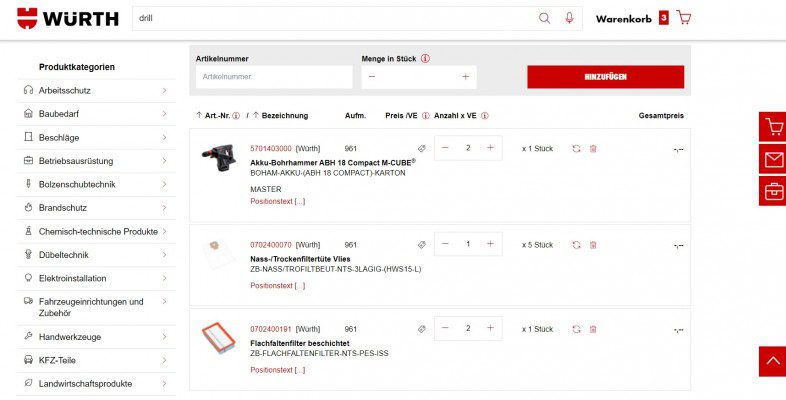Open the Landwirtschaftsprodukte category
The width and height of the screenshot is (786, 400).
[96, 384]
